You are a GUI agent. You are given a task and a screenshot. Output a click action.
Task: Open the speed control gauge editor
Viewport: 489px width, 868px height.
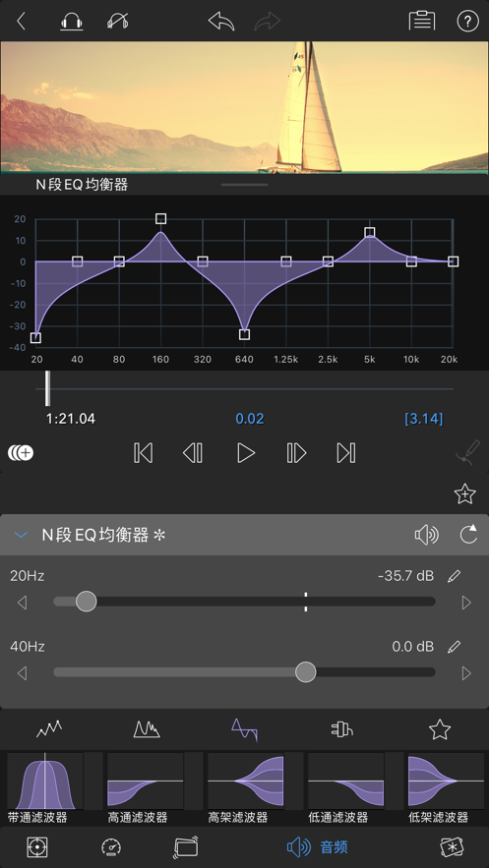[x=111, y=846]
